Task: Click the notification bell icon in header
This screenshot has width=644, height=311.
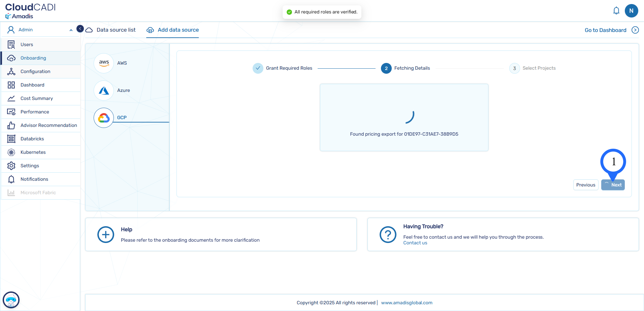Action: click(616, 11)
